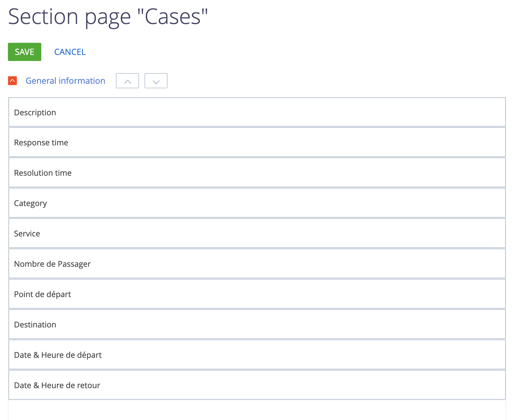Click the Category label text

pos(30,203)
